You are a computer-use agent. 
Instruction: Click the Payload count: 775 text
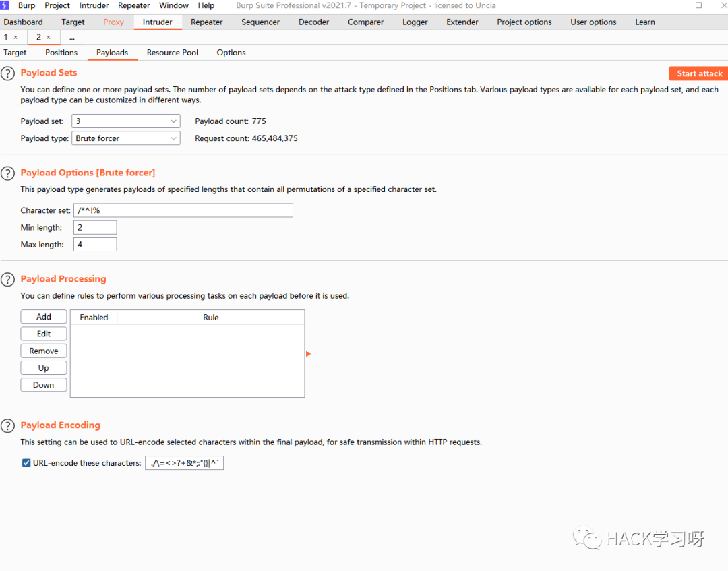[231, 121]
